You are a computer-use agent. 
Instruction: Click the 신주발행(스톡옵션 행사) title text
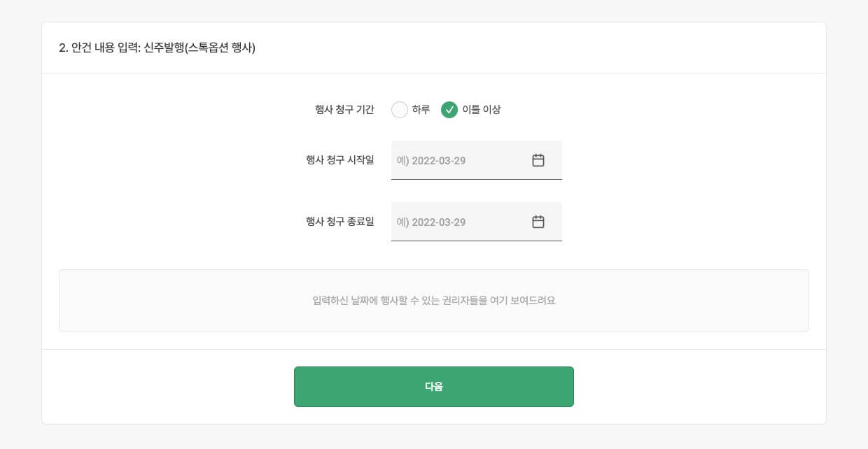[x=199, y=48]
